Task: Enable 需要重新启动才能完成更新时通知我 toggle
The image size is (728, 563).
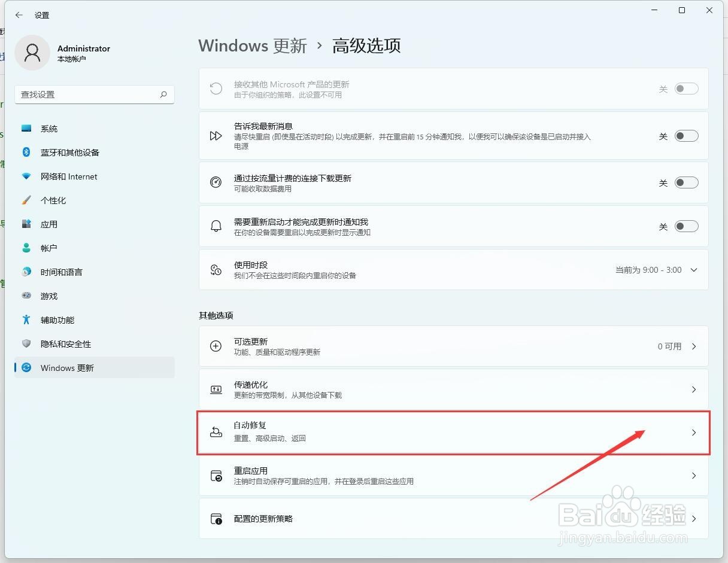Action: tap(687, 226)
